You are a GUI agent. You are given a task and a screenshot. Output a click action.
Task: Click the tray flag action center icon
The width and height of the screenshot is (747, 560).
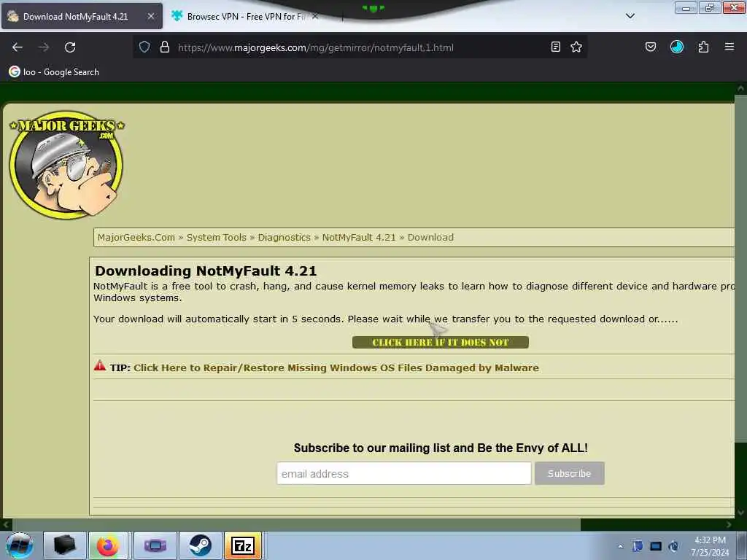638,546
